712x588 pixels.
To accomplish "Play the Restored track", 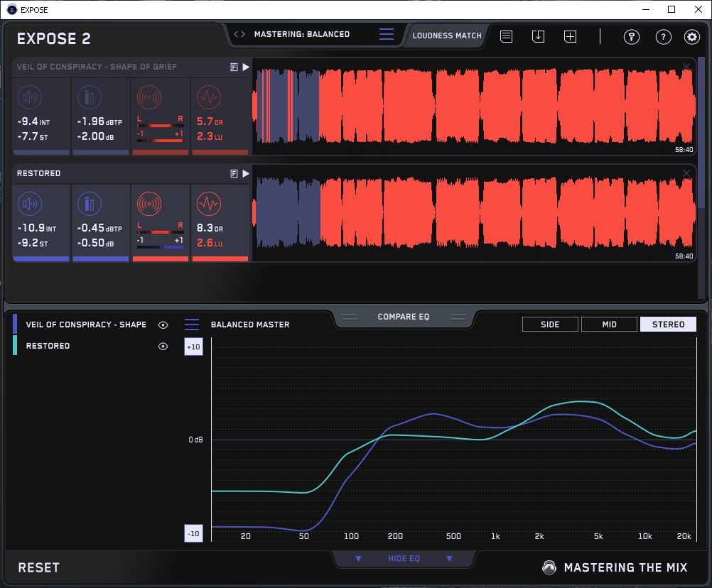I will pyautogui.click(x=246, y=173).
